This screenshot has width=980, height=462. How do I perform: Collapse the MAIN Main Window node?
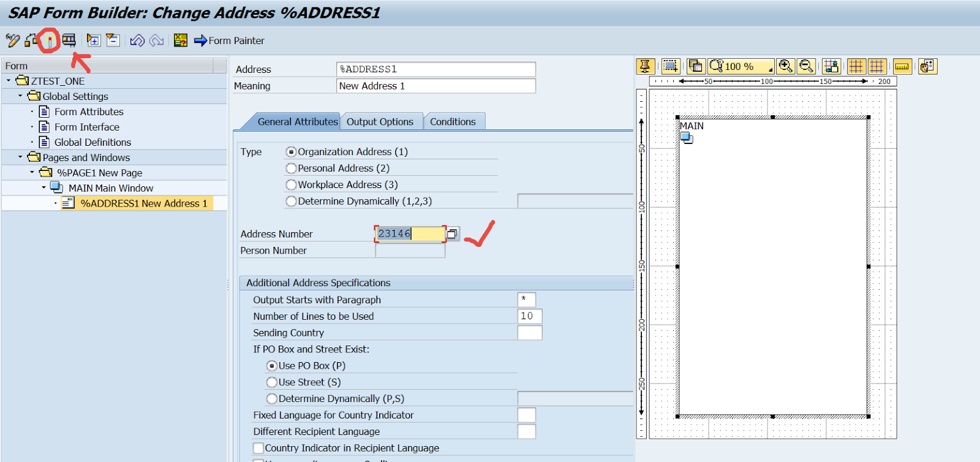(x=43, y=187)
